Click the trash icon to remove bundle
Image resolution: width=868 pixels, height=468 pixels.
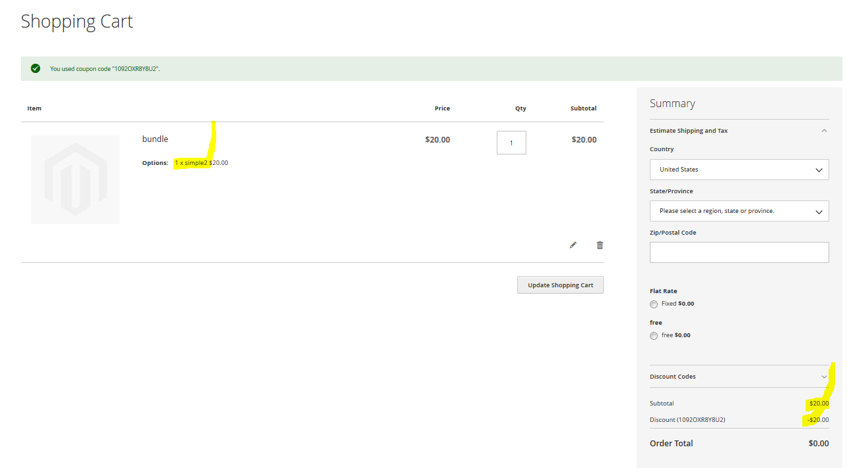[600, 245]
